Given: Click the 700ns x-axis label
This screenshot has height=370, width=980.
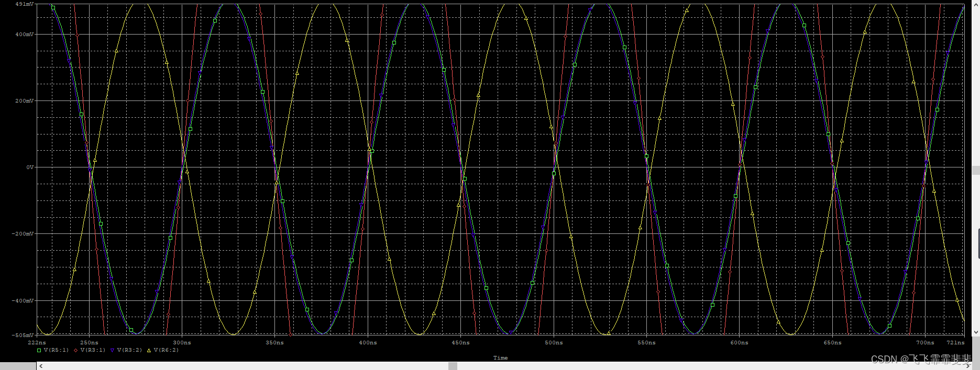Looking at the screenshot, I should (x=925, y=343).
